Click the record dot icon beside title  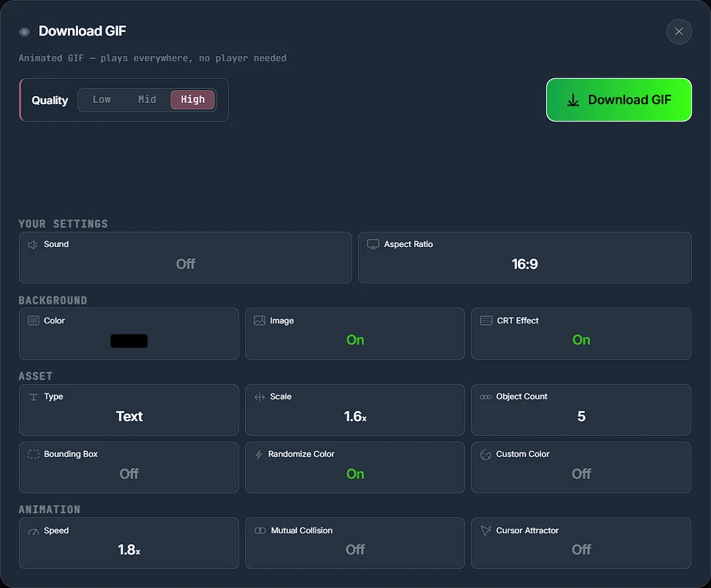click(x=25, y=32)
